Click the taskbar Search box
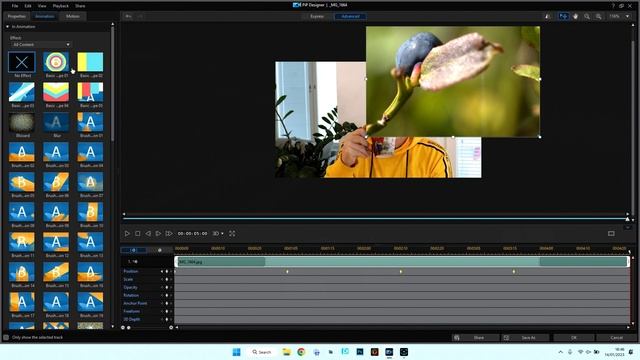The image size is (640, 360). (262, 352)
